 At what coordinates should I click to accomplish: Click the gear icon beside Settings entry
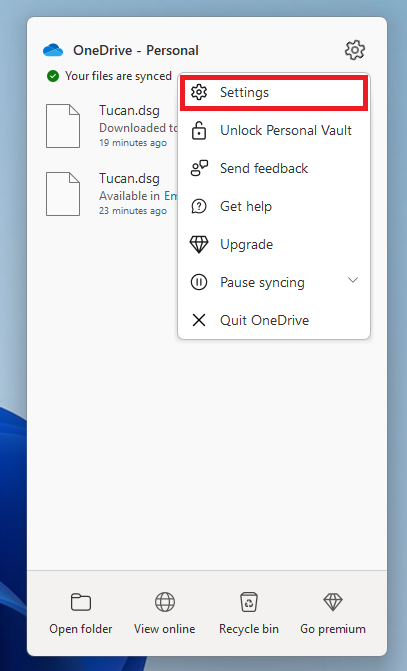coord(199,92)
